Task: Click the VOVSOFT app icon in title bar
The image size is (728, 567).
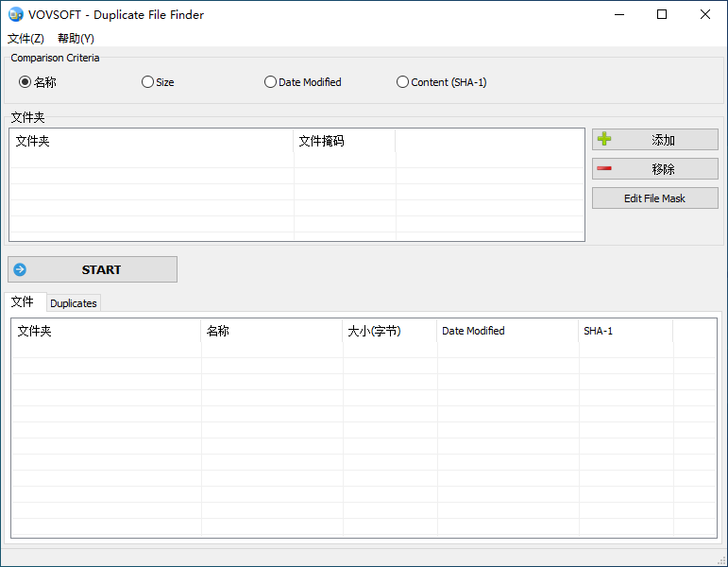Action: tap(15, 14)
